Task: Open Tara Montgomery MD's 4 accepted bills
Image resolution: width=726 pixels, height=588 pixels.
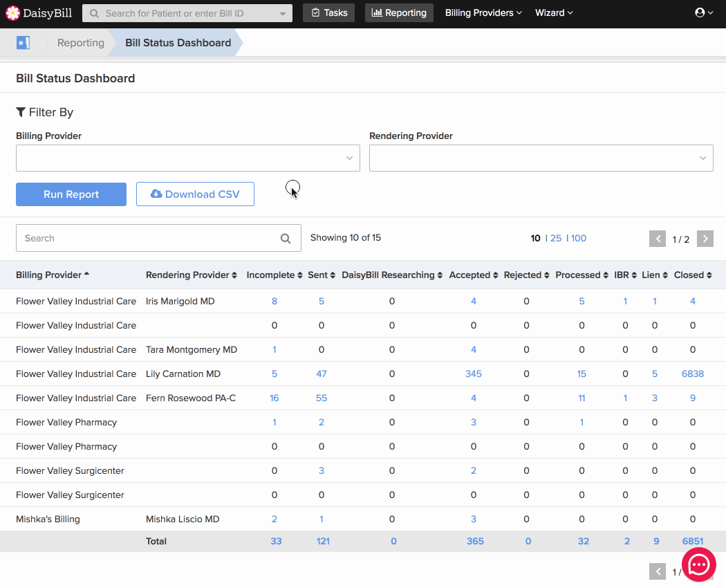Action: (473, 350)
